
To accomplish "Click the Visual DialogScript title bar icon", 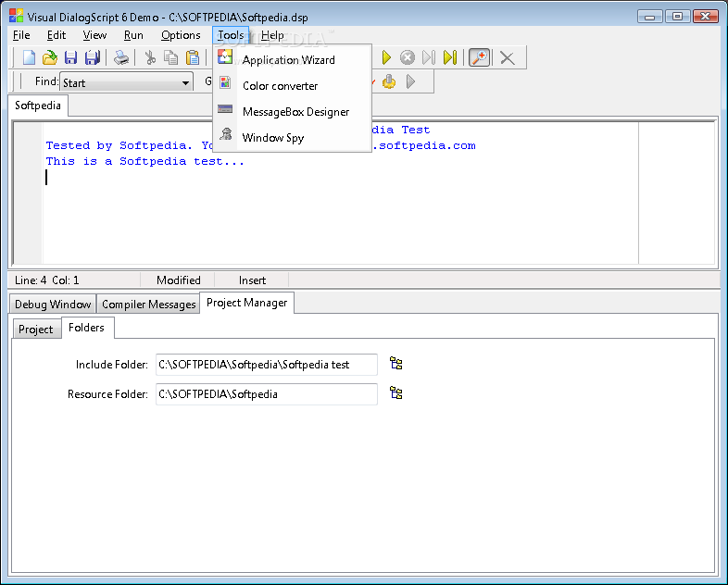I will point(17,16).
